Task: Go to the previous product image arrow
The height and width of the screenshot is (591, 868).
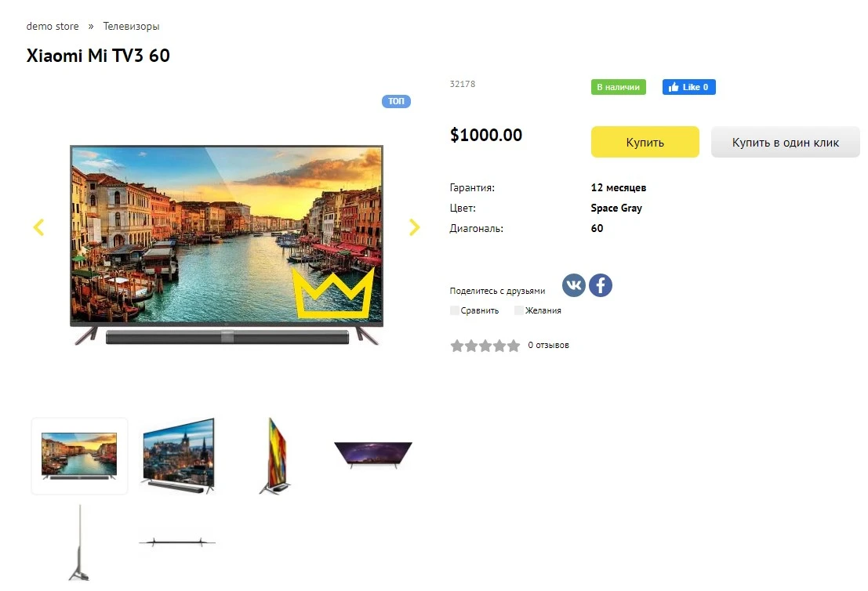Action: (38, 227)
